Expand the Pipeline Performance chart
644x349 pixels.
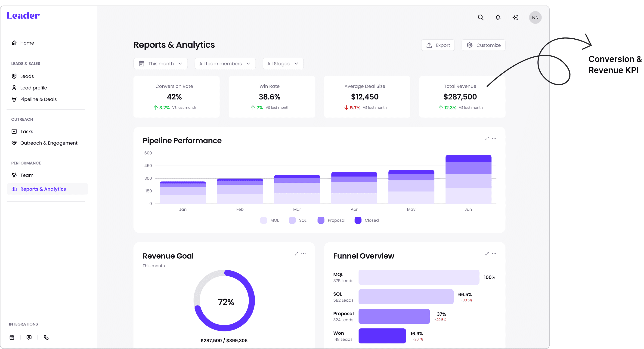[487, 138]
